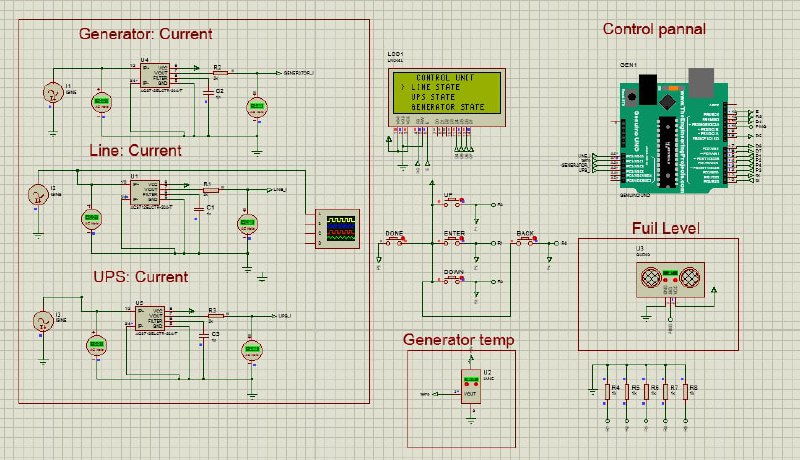Viewport: 800px width, 460px height.
Task: Select the 'Generator: Current' heading
Action: coord(145,34)
